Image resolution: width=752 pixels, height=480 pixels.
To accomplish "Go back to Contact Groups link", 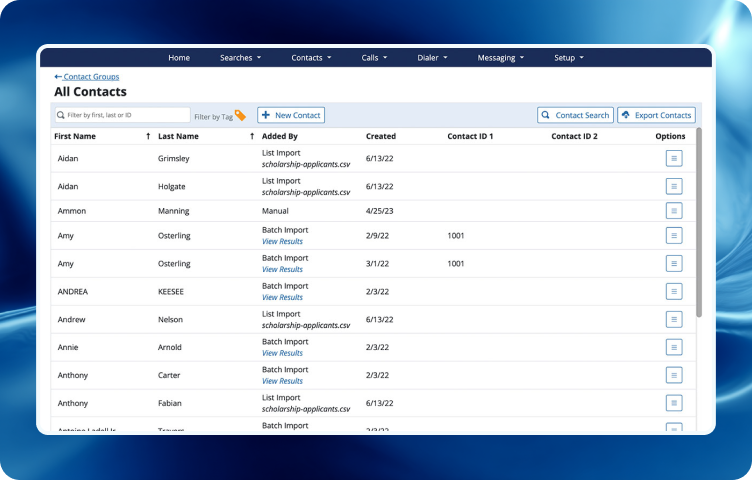I will pos(87,77).
